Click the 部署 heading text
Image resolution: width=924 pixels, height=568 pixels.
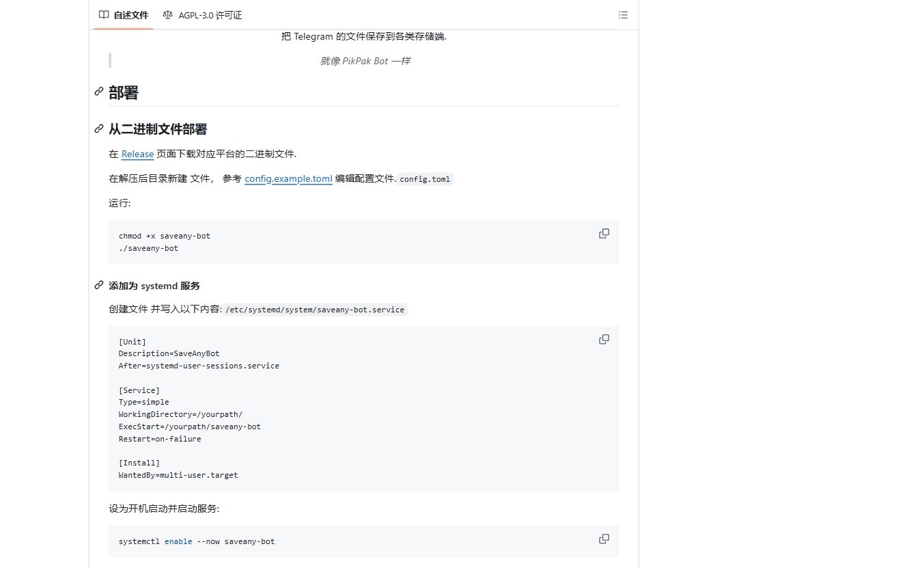[124, 93]
